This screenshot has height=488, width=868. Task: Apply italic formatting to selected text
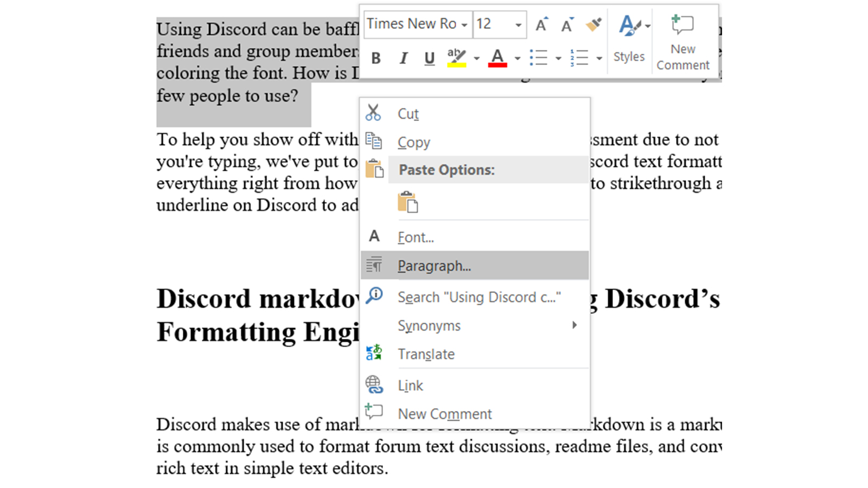(x=403, y=58)
